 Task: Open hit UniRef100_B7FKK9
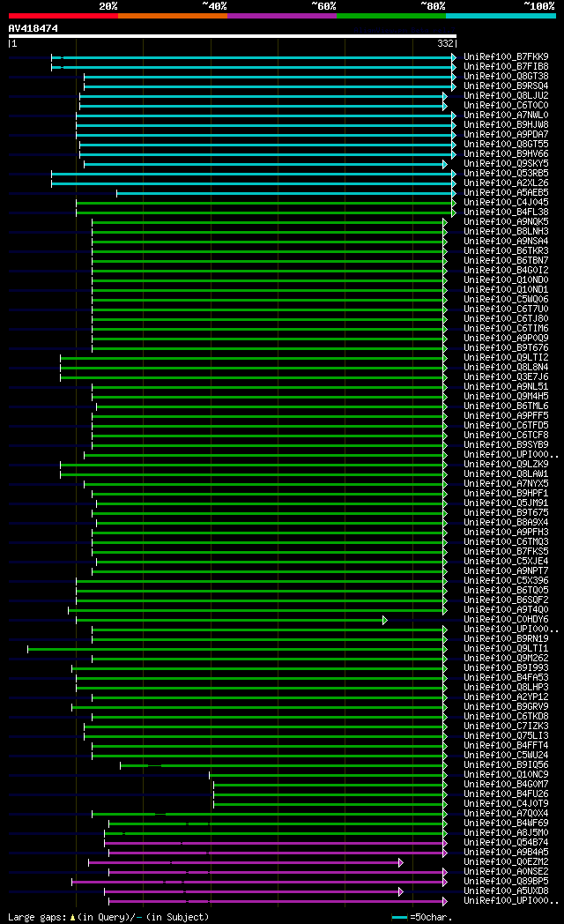[x=506, y=57]
